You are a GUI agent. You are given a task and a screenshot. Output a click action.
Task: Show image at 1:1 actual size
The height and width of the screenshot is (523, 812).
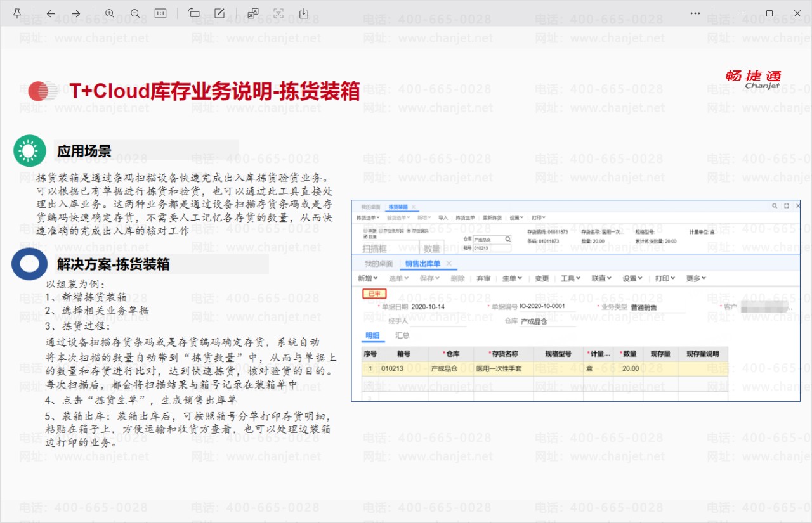pos(160,13)
